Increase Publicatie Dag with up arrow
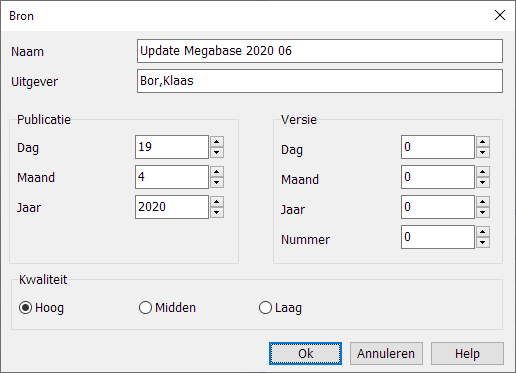This screenshot has width=516, height=373. [217, 142]
